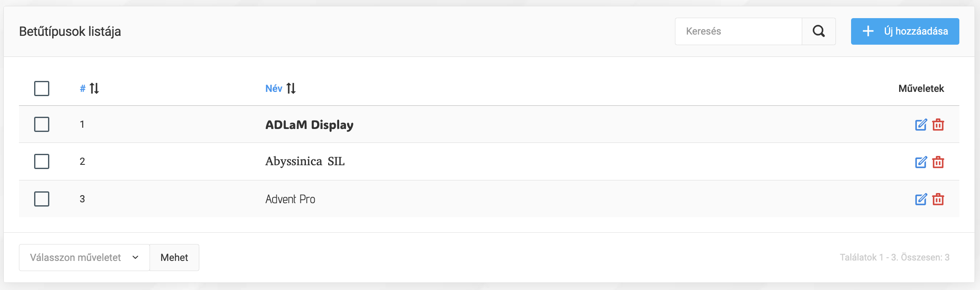Check the Abyssinica SIL row checkbox
This screenshot has width=980, height=290.
(x=42, y=161)
